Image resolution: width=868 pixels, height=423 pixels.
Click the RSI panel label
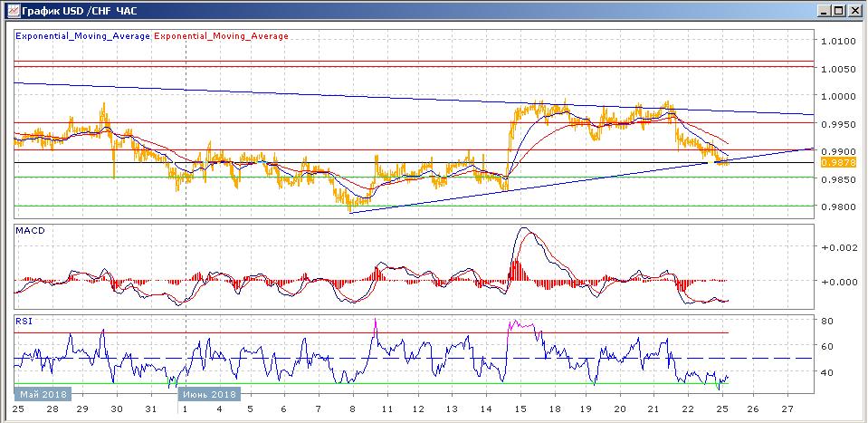pos(24,321)
